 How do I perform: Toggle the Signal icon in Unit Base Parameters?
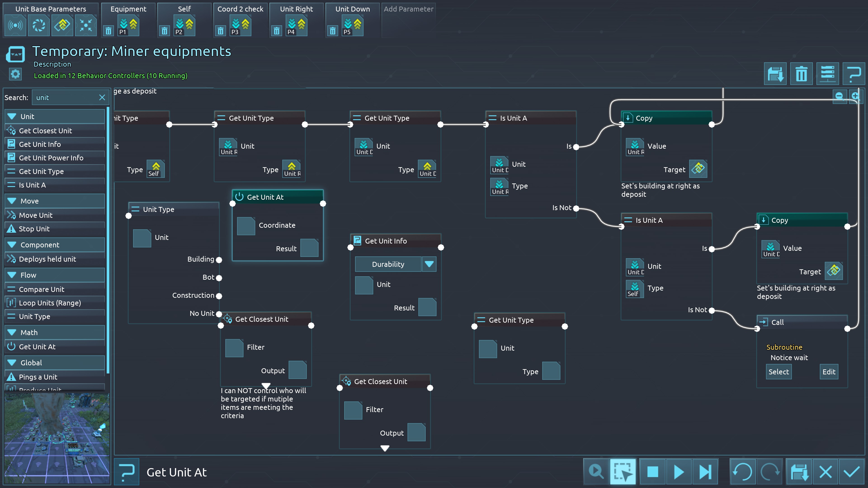(x=16, y=26)
